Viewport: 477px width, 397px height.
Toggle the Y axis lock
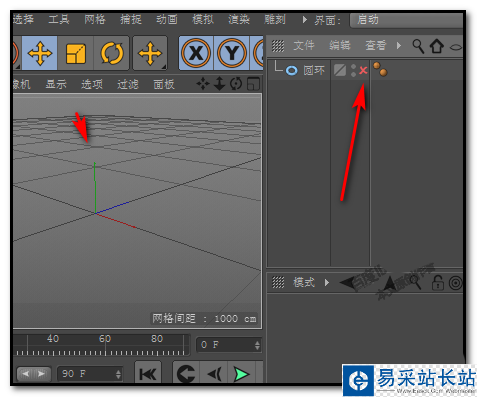click(232, 53)
